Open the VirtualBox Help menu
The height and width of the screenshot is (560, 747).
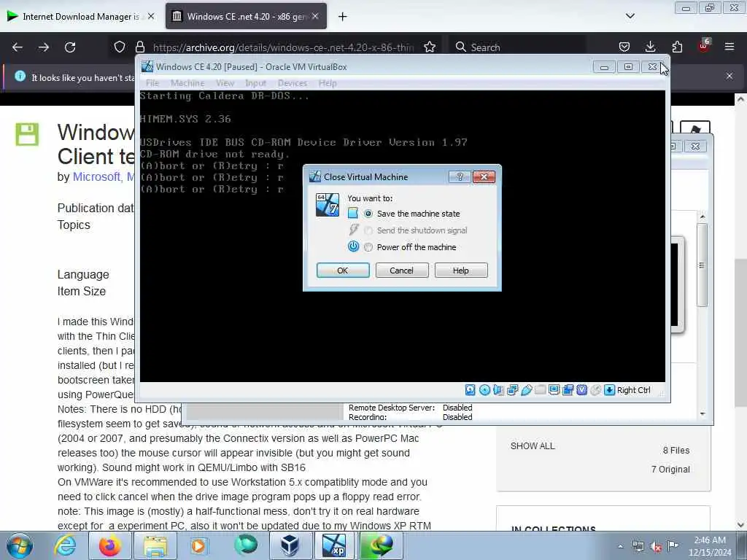pyautogui.click(x=328, y=83)
